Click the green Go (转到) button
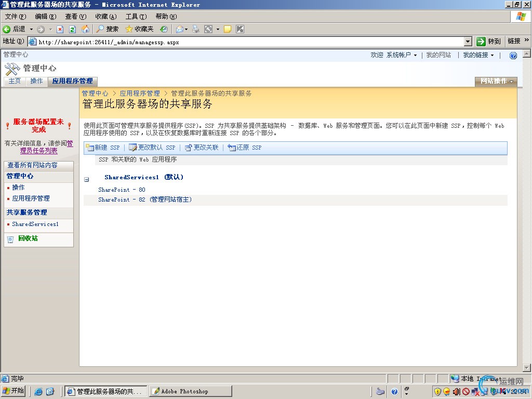This screenshot has width=532, height=399. pos(488,42)
